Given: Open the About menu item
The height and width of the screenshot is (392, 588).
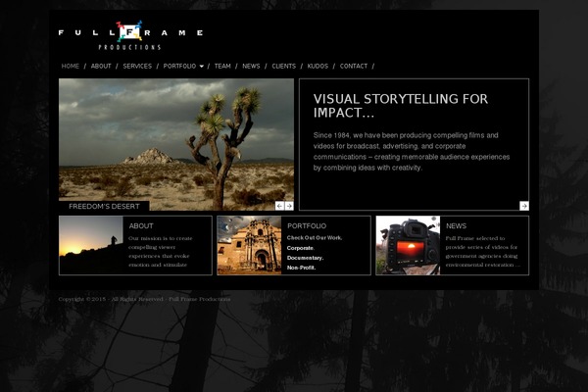Looking at the screenshot, I should [x=101, y=66].
